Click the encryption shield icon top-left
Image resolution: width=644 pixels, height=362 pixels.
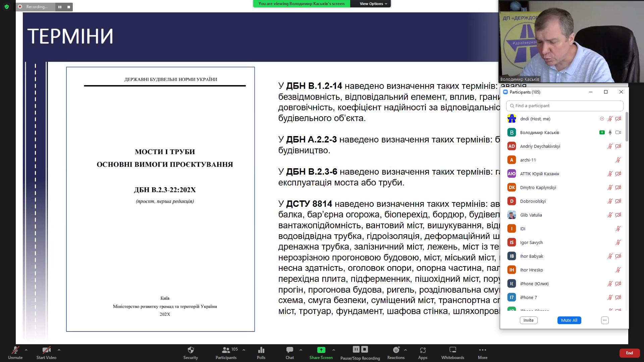coord(7,7)
